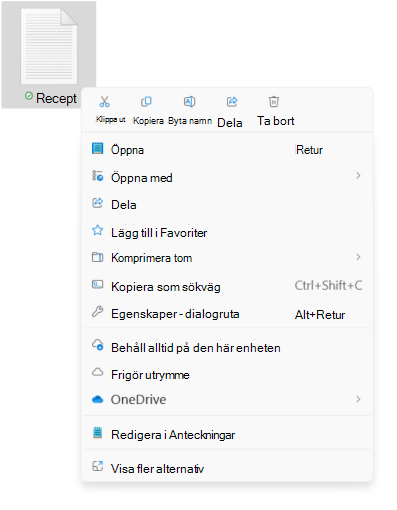Select Öppna med menu entry
This screenshot has height=510, width=397.
point(227,177)
